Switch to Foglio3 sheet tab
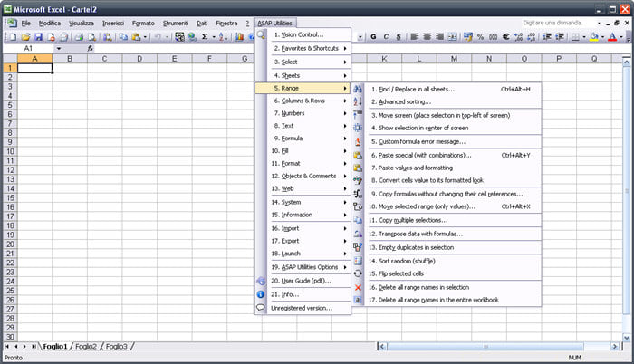This screenshot has width=634, height=364. (x=117, y=347)
